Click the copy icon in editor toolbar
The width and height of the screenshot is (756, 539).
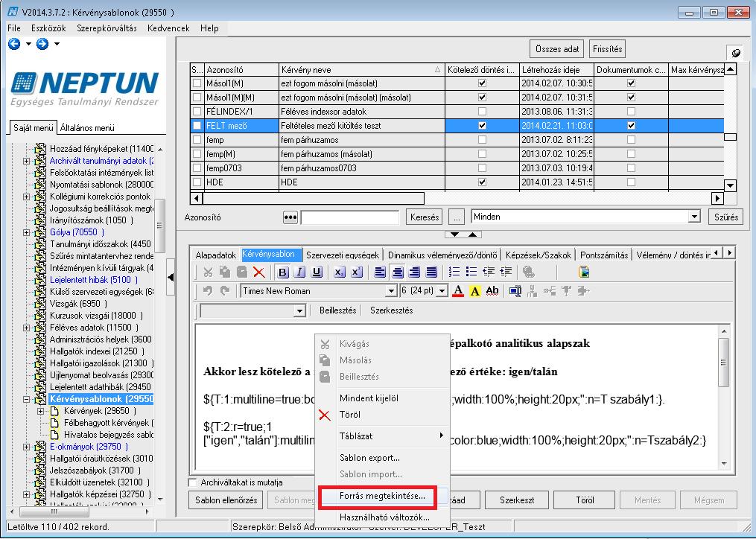[x=225, y=272]
